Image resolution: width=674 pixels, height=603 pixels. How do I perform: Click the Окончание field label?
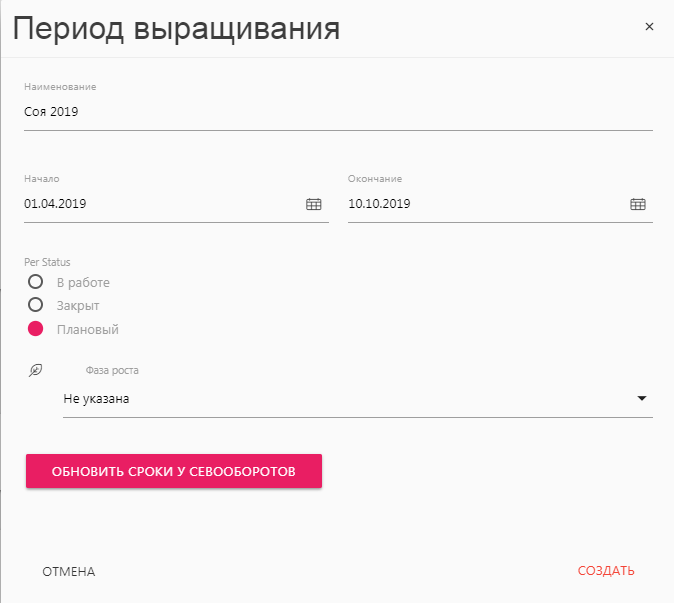375,179
